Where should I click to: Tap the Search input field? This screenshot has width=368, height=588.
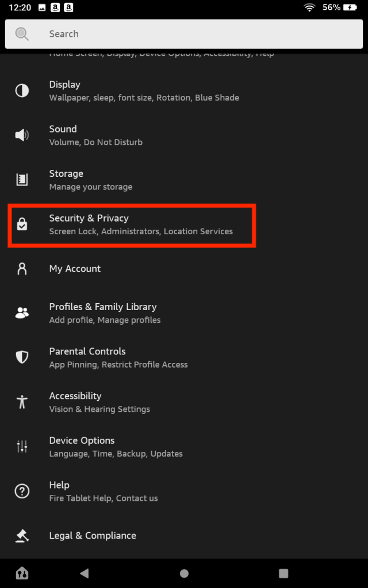click(x=172, y=33)
